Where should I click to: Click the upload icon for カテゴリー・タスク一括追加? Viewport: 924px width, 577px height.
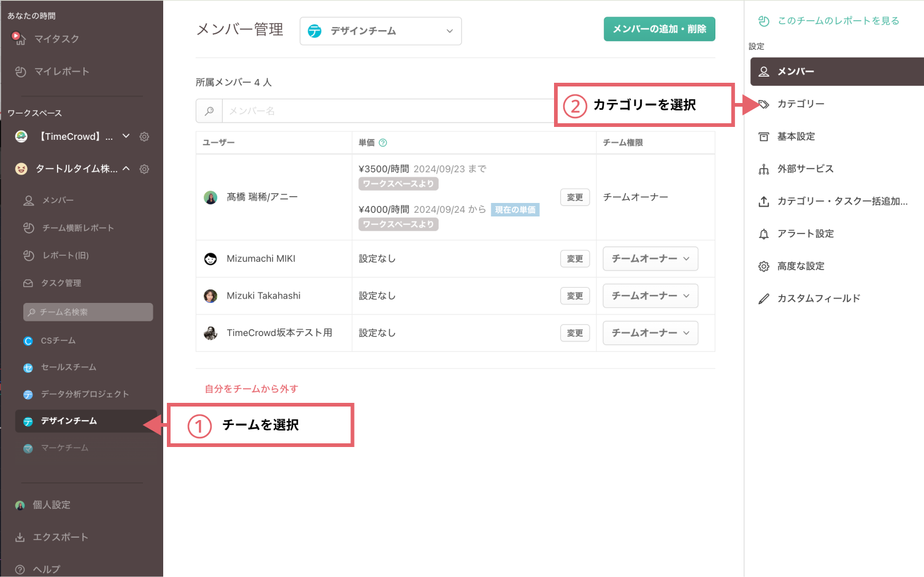[x=764, y=202]
